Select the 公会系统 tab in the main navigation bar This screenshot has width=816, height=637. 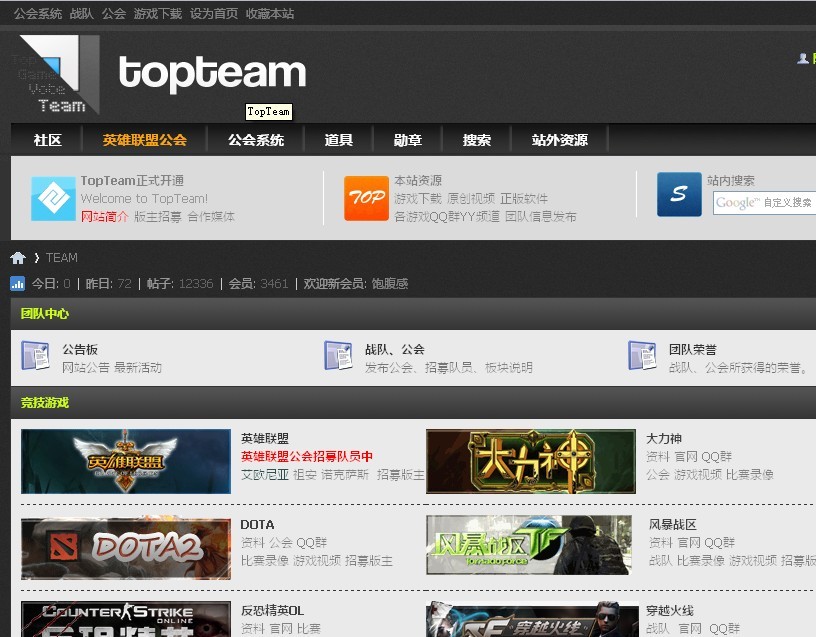click(x=256, y=140)
